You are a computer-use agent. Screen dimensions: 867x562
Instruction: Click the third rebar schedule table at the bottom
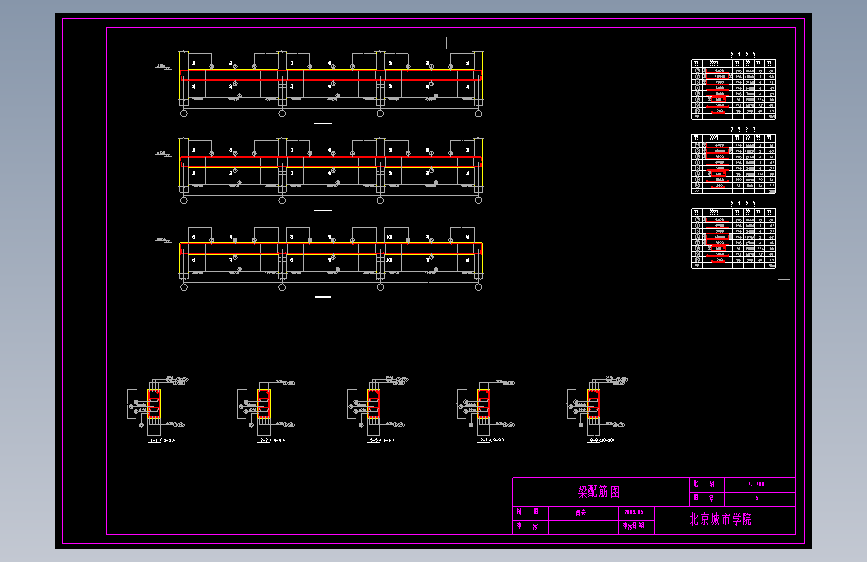click(x=733, y=238)
